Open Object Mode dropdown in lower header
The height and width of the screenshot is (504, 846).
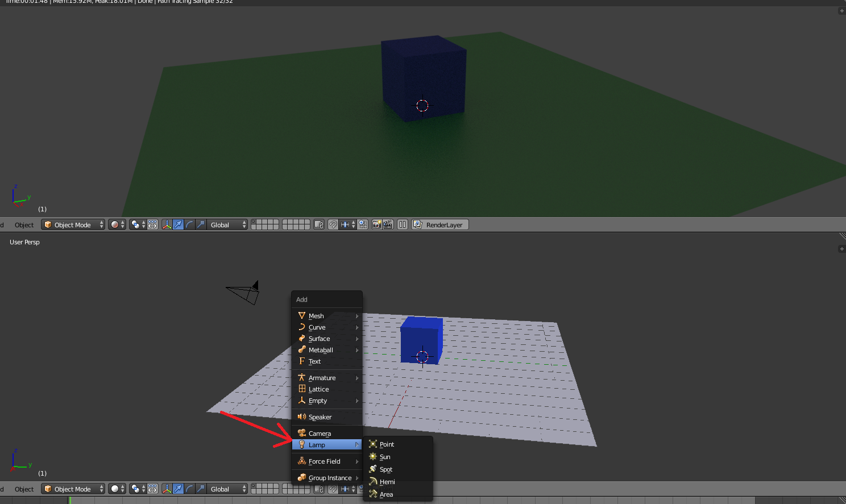[x=73, y=489]
